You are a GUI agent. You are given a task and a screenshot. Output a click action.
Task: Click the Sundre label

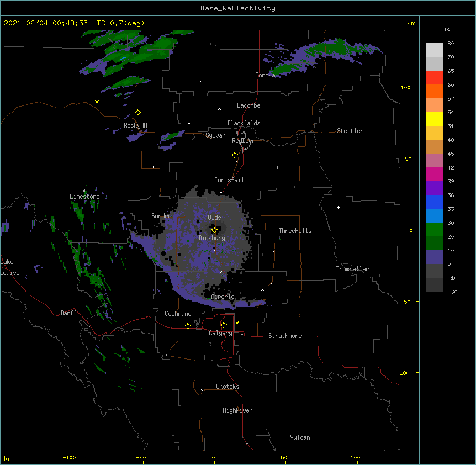click(161, 216)
